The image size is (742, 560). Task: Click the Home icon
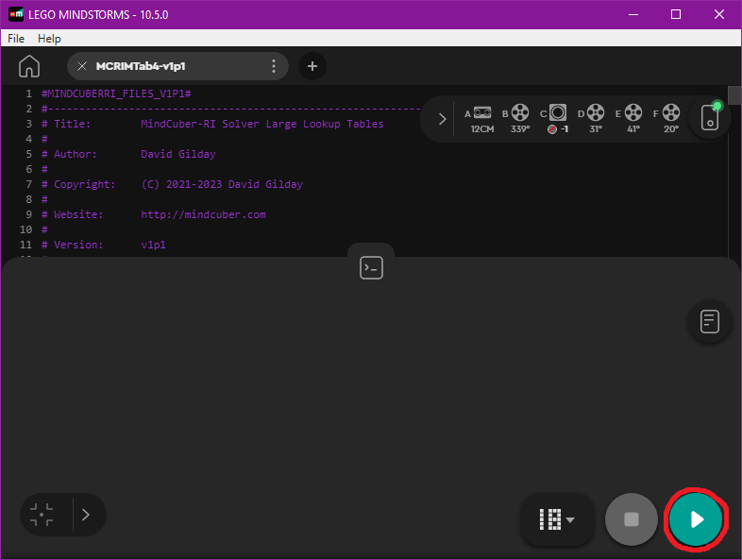pyautogui.click(x=29, y=66)
